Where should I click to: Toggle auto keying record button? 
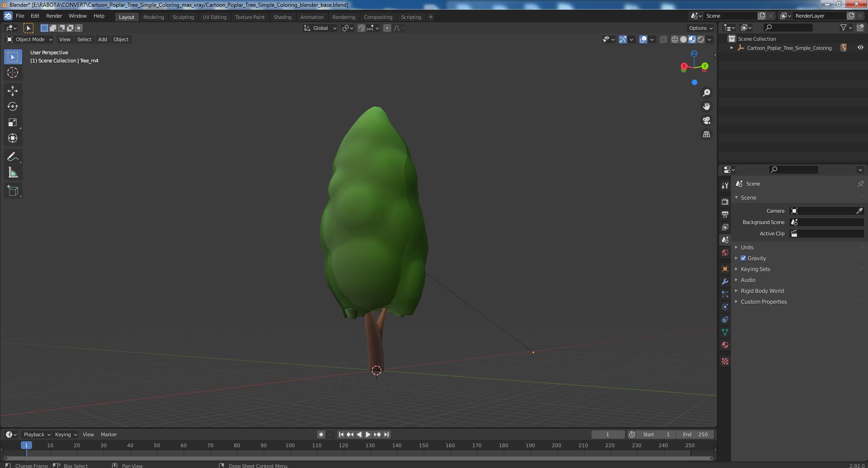[x=321, y=435]
